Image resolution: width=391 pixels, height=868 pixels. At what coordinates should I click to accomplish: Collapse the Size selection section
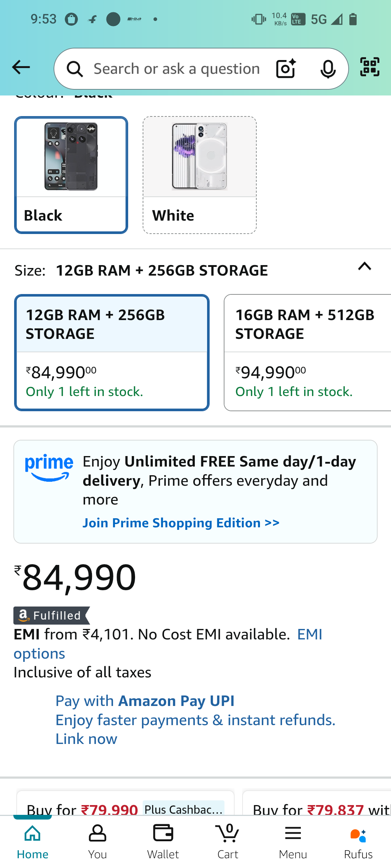click(x=365, y=268)
